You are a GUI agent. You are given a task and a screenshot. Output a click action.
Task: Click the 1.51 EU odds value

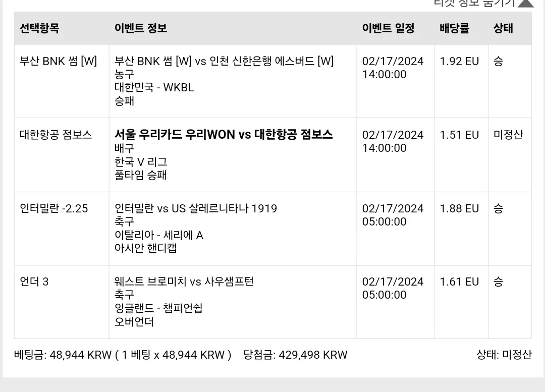click(x=459, y=135)
